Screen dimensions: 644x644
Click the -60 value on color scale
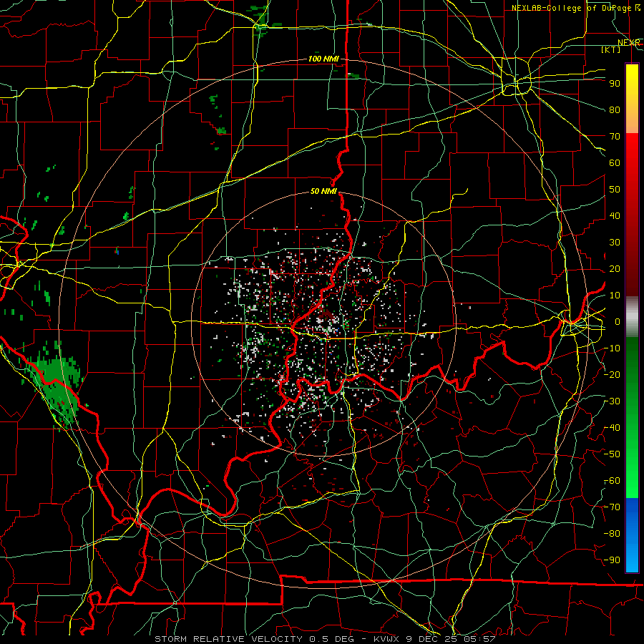tap(612, 481)
